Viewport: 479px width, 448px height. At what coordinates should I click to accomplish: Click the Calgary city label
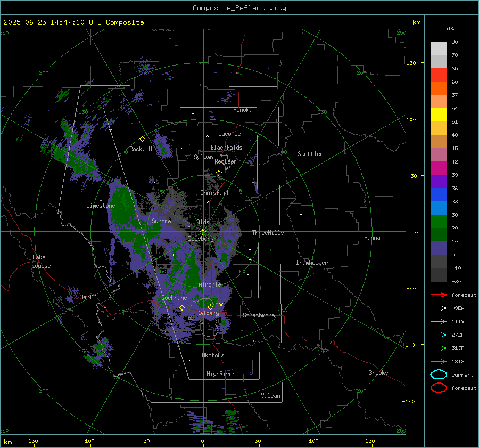(208, 313)
